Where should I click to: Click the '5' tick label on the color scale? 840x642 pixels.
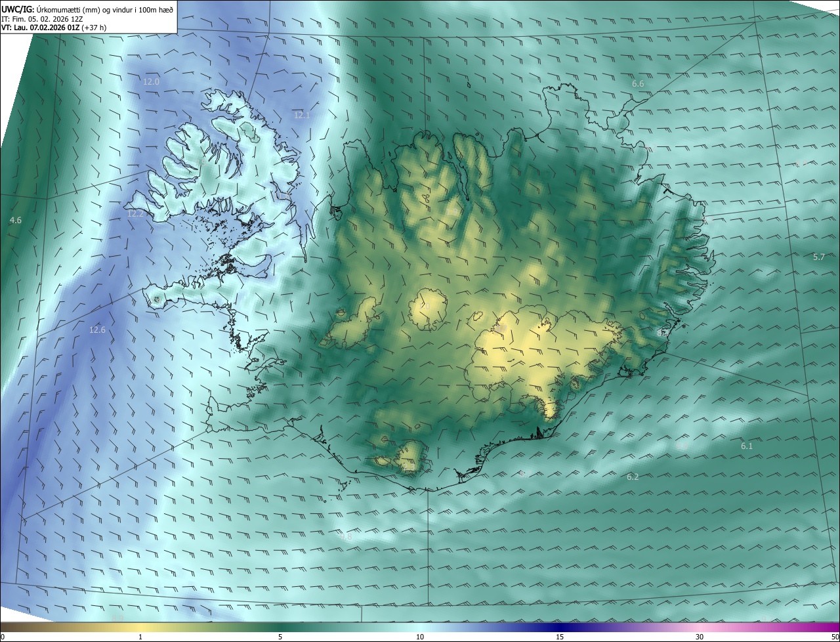click(x=280, y=637)
